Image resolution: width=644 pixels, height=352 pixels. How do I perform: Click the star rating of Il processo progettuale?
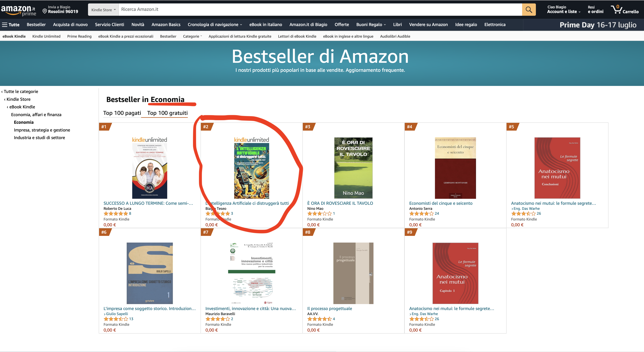[x=319, y=319]
